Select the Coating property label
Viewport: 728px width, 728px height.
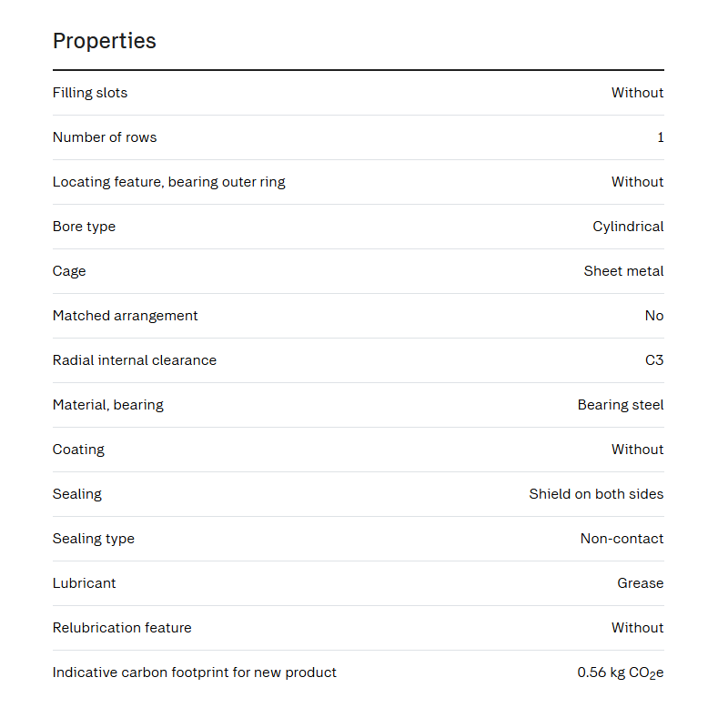click(78, 450)
